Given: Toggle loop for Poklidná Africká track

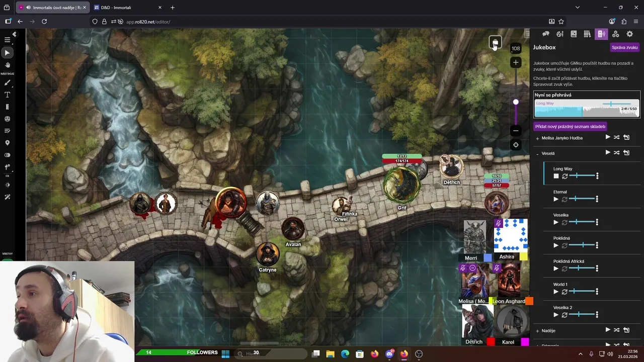Looking at the screenshot, I should click(x=565, y=268).
